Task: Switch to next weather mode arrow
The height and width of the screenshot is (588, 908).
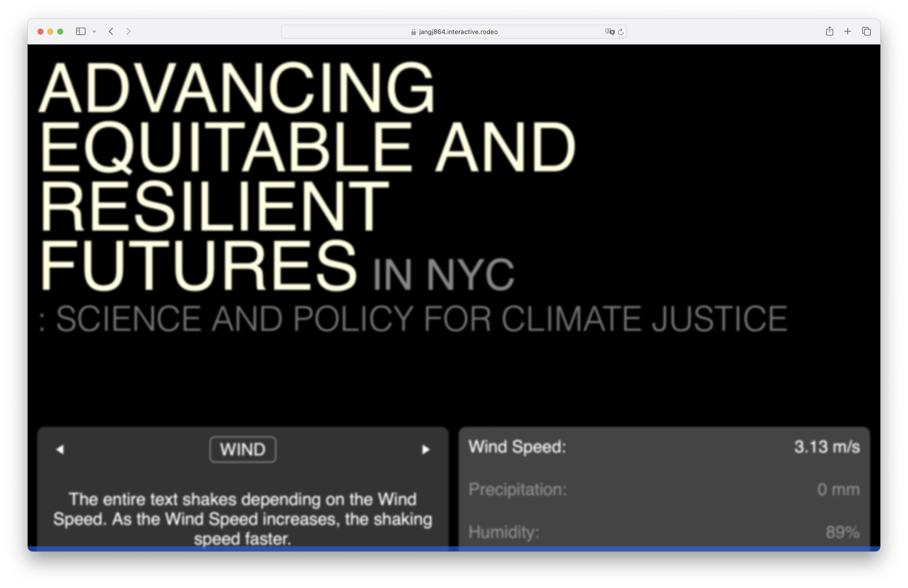Action: 426,450
